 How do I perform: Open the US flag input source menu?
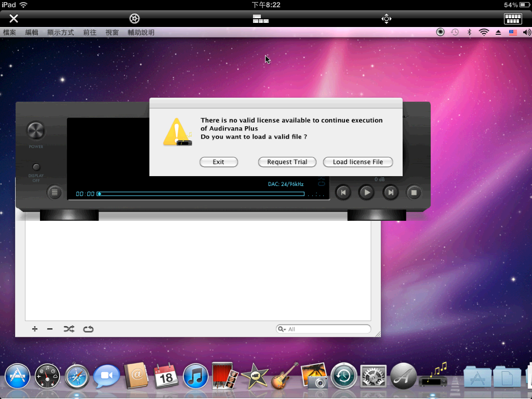513,33
